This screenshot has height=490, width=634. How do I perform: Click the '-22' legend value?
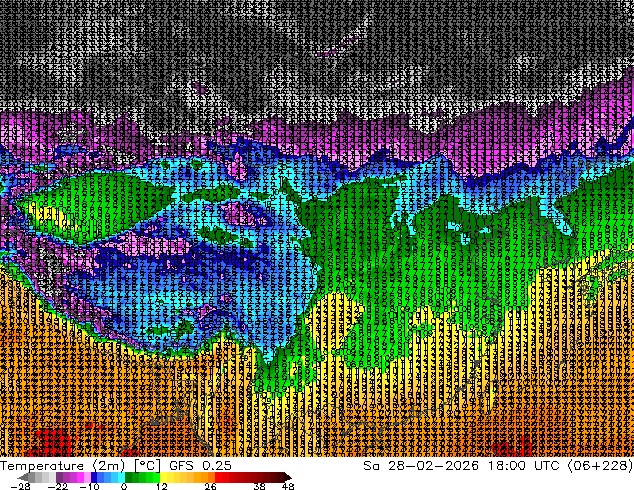point(57,486)
